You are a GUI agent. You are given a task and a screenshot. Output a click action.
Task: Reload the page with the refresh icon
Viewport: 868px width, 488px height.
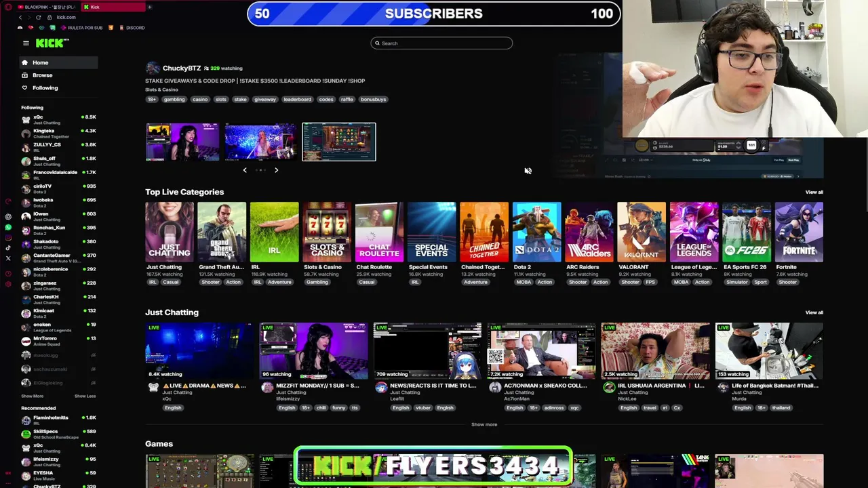pos(38,17)
